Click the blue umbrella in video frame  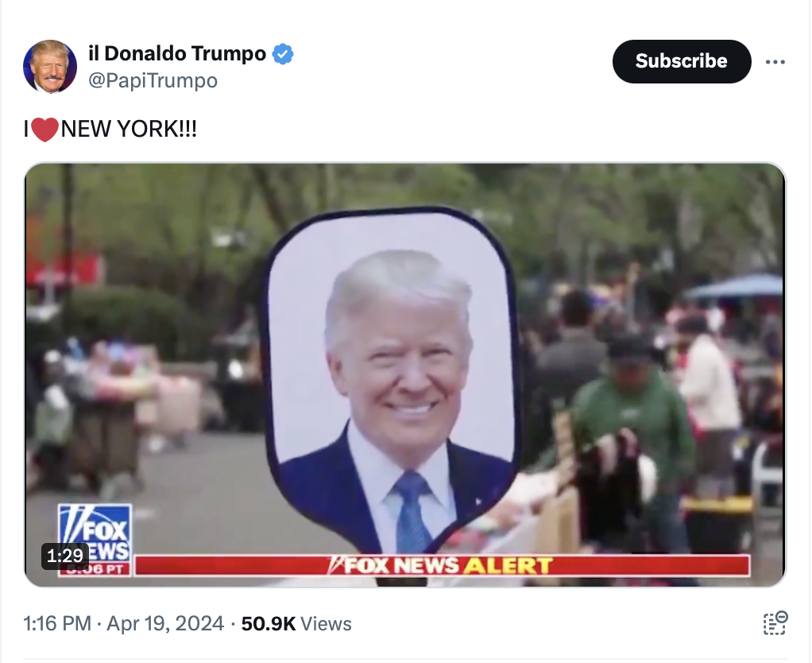(736, 286)
